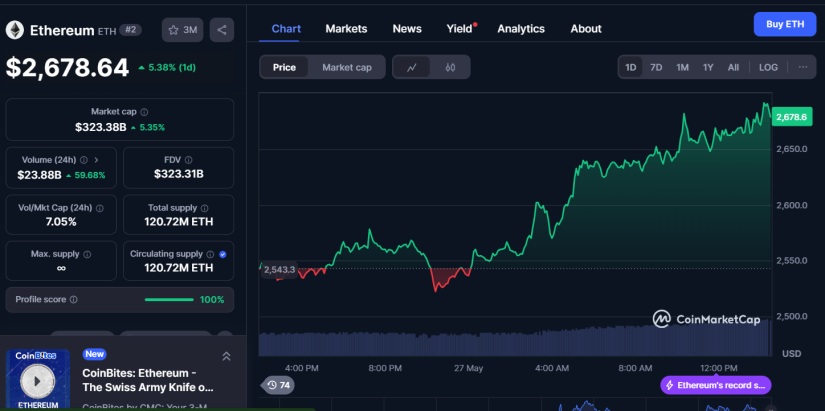Click the 7.05% Vol/Mkt Cap value
The image size is (825, 411).
tap(61, 222)
